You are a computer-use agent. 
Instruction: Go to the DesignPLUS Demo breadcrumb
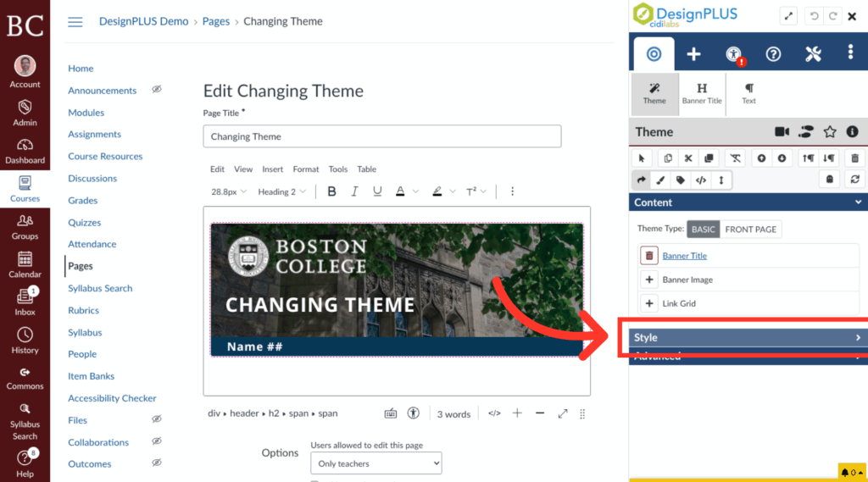tap(143, 21)
